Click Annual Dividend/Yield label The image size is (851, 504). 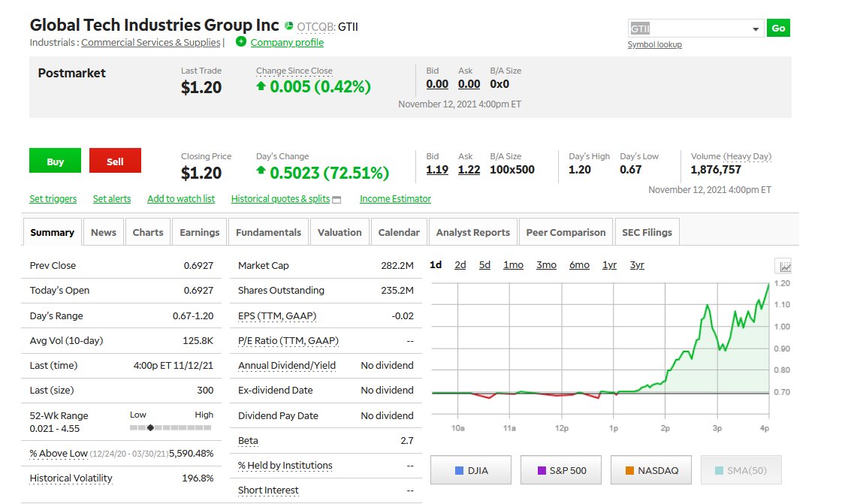pyautogui.click(x=287, y=365)
